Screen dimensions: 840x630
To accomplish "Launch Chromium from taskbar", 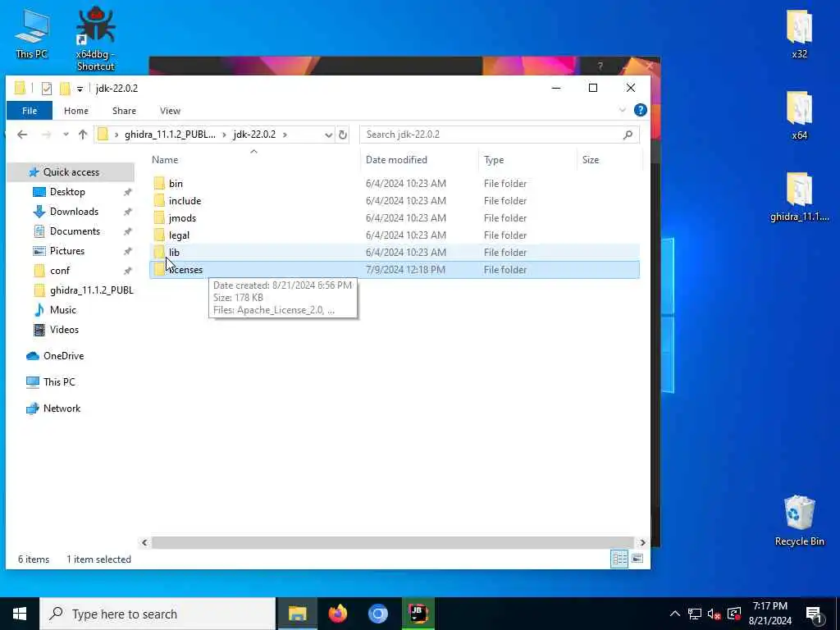I will (x=377, y=614).
